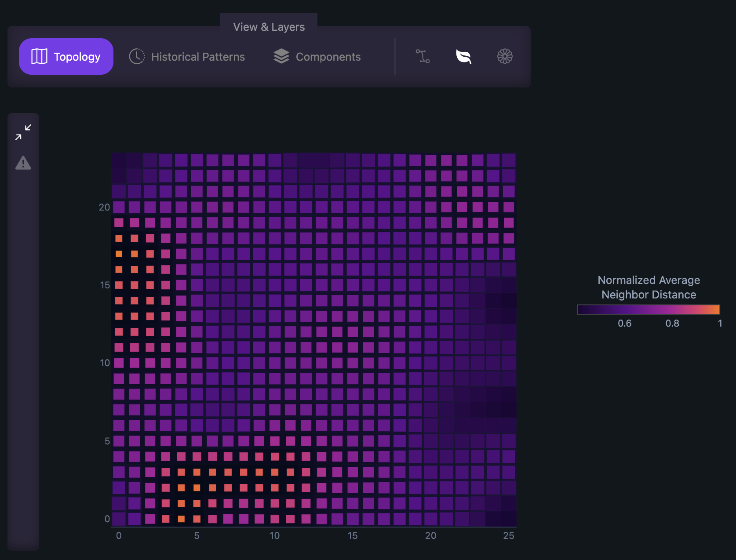Toggle the leaf layer icon

[x=464, y=56]
